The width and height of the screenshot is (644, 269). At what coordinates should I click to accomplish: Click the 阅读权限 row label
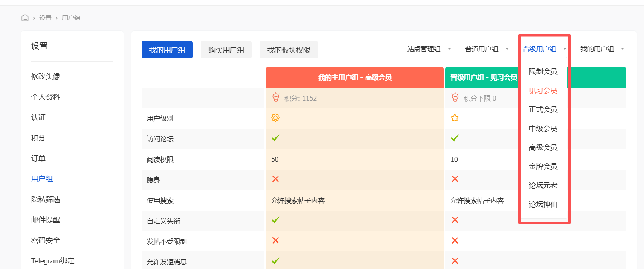point(160,159)
